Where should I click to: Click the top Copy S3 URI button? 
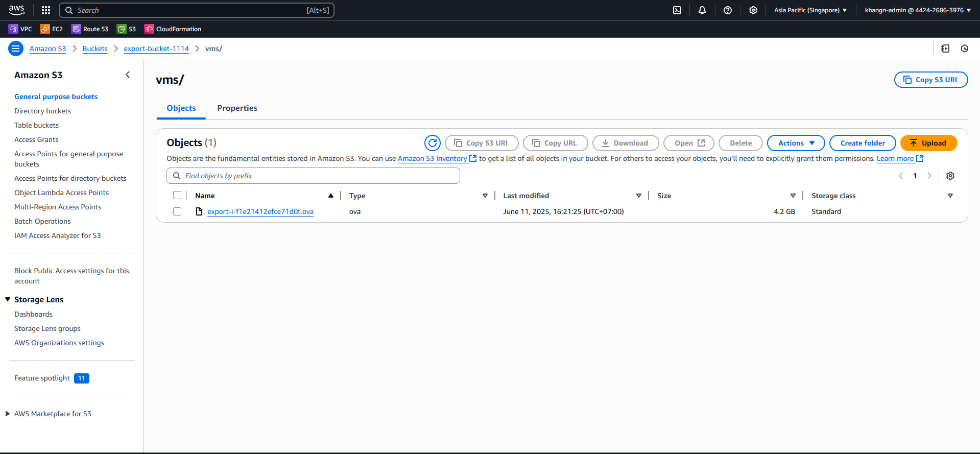pos(931,80)
